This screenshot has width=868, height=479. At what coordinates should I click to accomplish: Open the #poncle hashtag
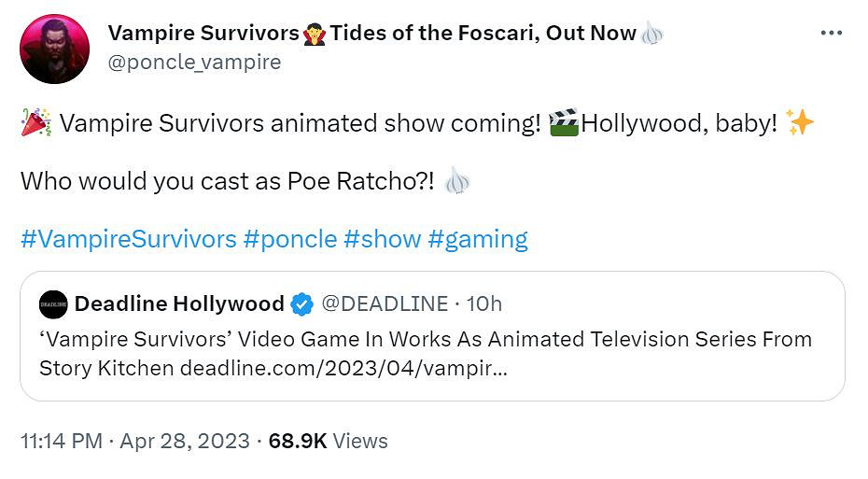coord(289,239)
